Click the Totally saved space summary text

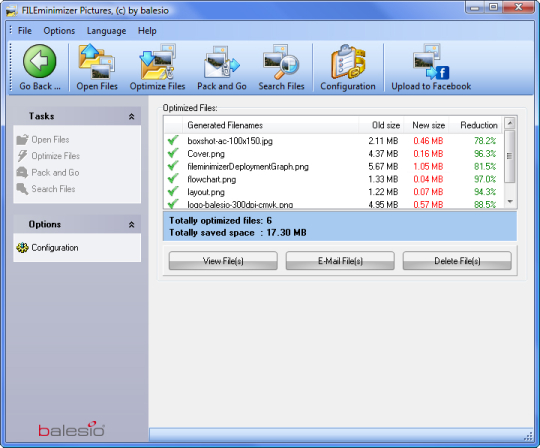point(238,233)
